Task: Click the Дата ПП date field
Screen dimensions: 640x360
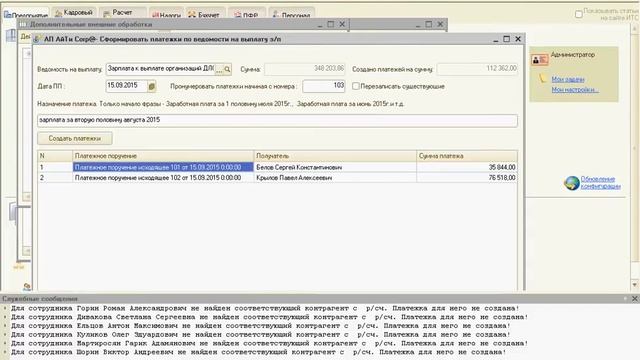Action: pos(126,86)
